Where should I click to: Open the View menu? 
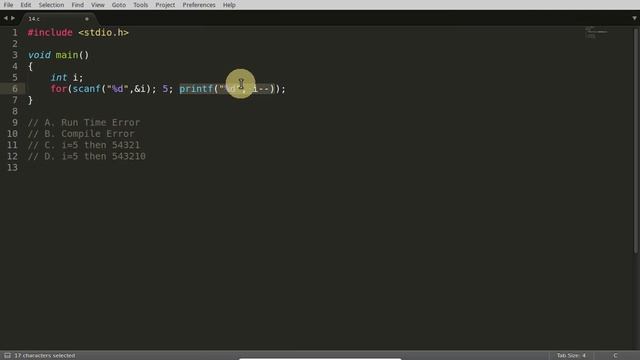pyautogui.click(x=98, y=5)
